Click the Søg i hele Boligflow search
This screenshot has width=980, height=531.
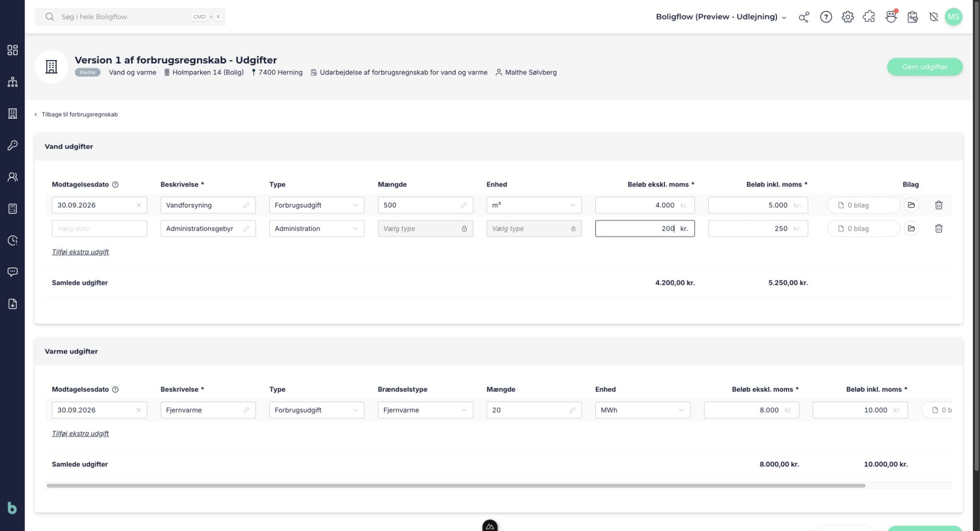pyautogui.click(x=130, y=17)
